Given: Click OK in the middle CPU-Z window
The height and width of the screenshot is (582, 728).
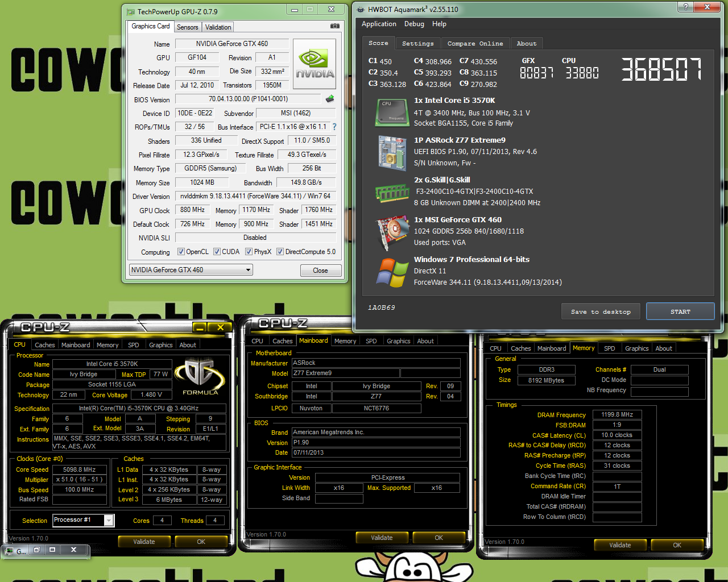Looking at the screenshot, I should pos(439,538).
